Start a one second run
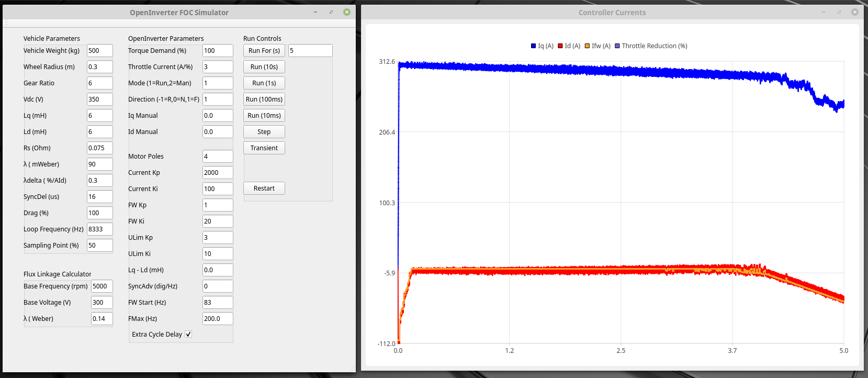Screen dimensions: 868x378 click(264, 83)
